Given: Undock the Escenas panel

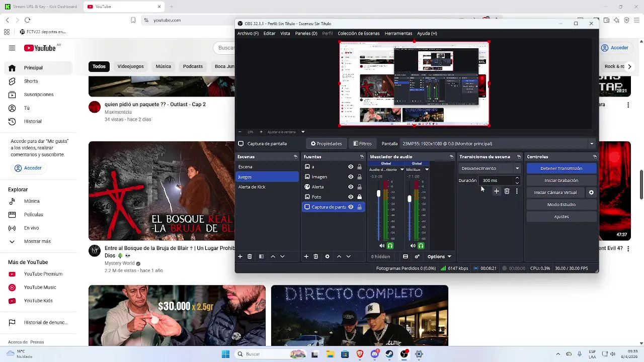Looking at the screenshot, I should [295, 157].
